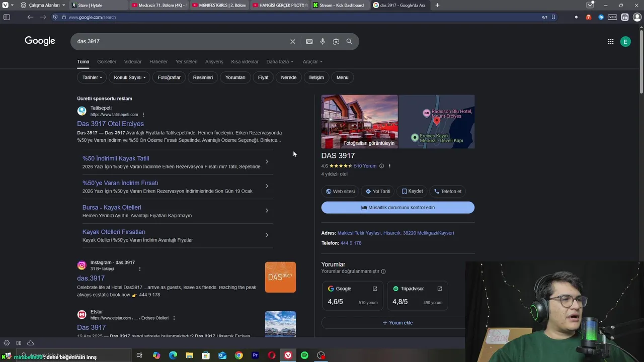Open the Araçlar tools dropdown
Image resolution: width=644 pixels, height=362 pixels.
[312, 62]
